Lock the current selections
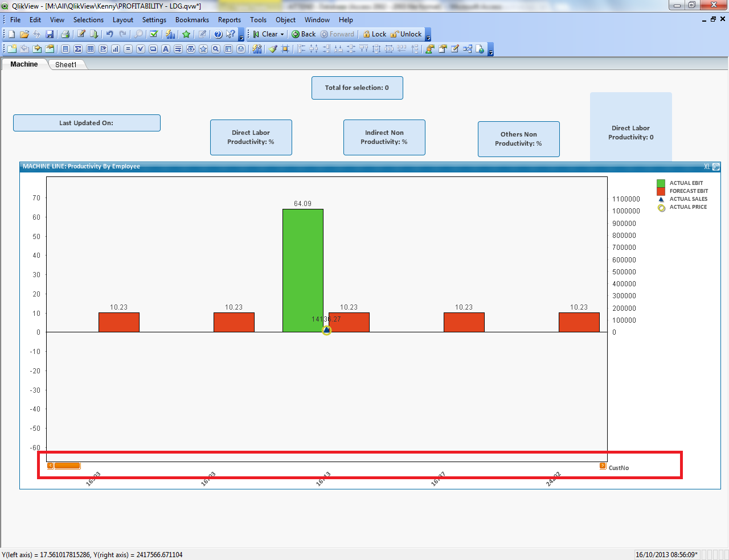The image size is (729, 560). tap(375, 34)
